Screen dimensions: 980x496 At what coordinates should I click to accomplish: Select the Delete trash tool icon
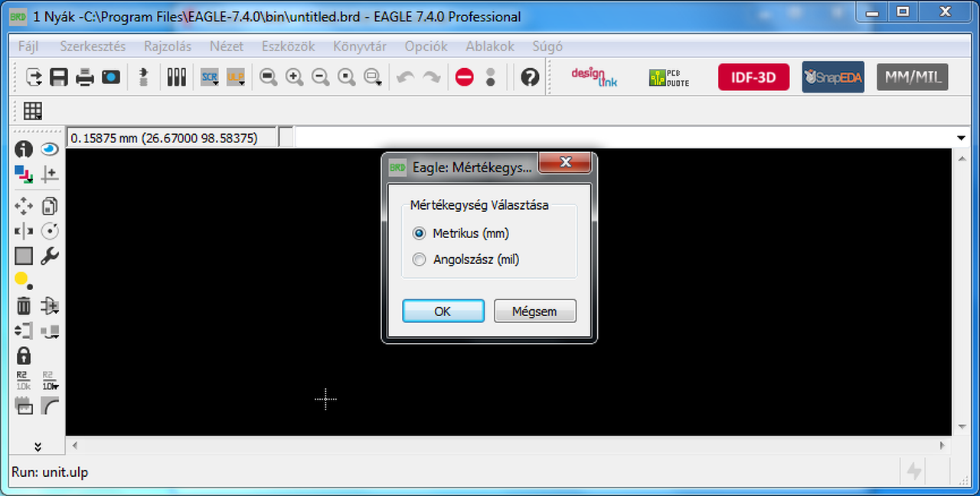tap(24, 306)
